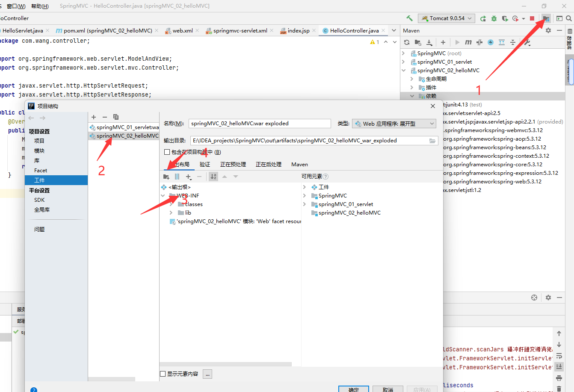
Task: Expand the 生命周期 node in Maven
Action: point(412,79)
